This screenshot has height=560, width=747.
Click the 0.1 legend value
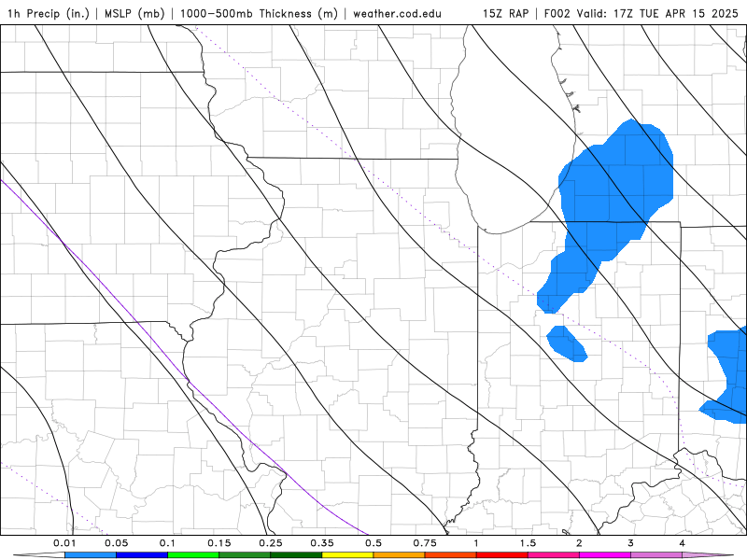[168, 543]
